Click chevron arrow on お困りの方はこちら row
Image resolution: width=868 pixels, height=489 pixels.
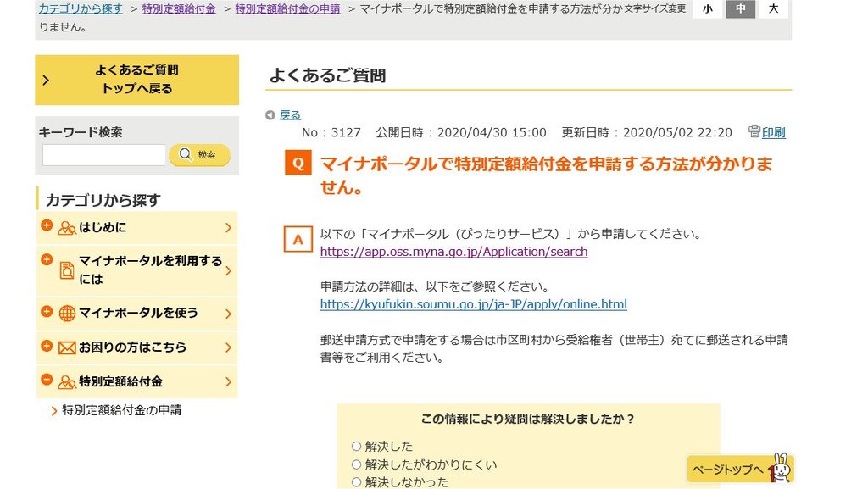(228, 348)
